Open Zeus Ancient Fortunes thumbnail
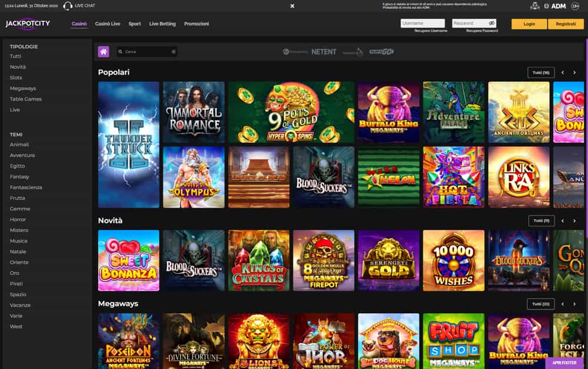Screen dimensions: 588x369 [519, 112]
